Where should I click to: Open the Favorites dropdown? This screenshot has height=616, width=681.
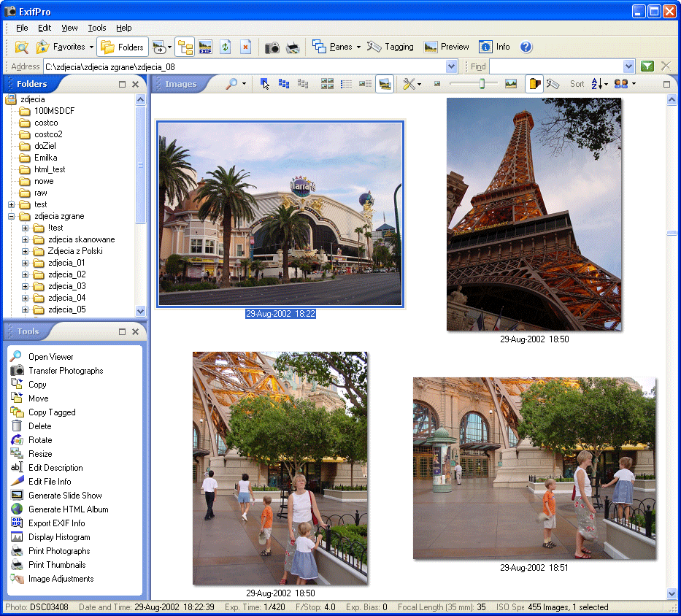pos(91,47)
